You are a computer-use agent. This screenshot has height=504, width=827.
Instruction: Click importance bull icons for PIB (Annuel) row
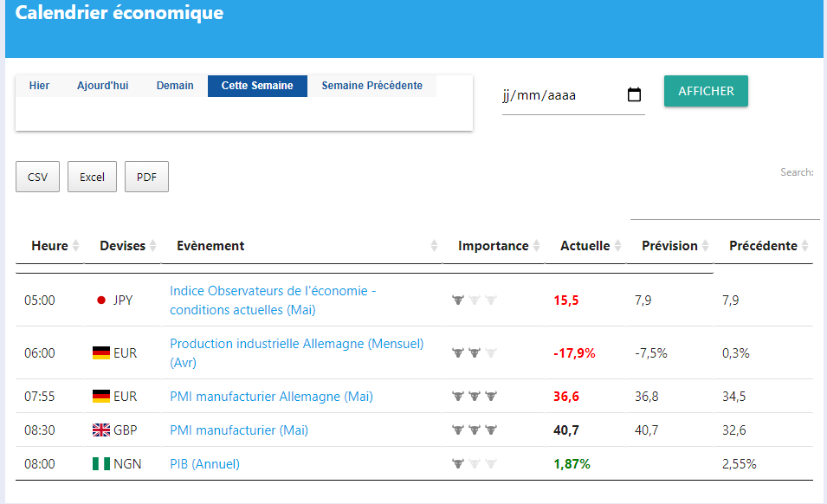475,463
